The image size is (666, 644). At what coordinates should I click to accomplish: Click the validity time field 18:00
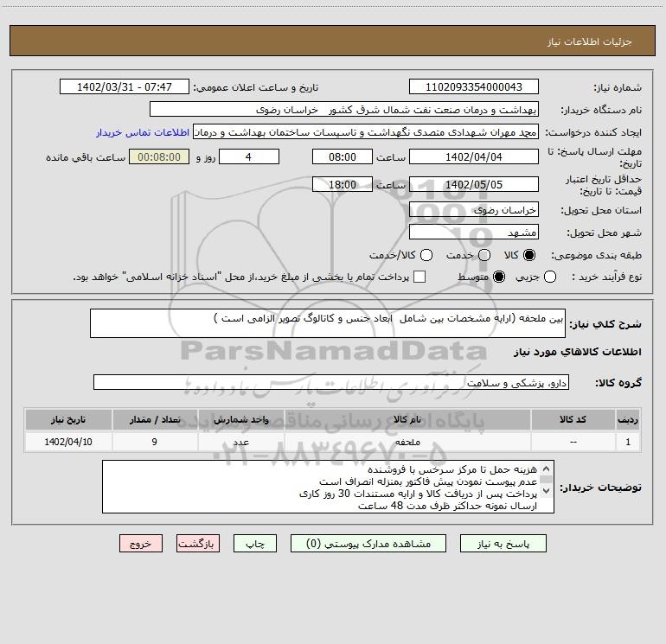[343, 184]
